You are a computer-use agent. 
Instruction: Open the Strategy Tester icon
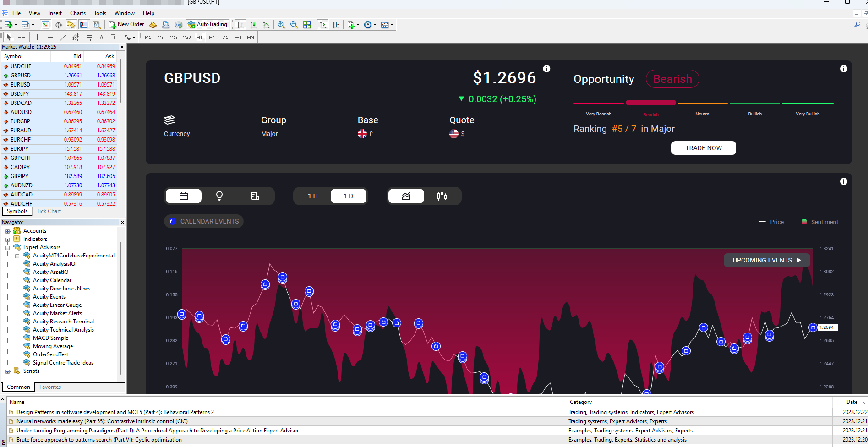97,25
